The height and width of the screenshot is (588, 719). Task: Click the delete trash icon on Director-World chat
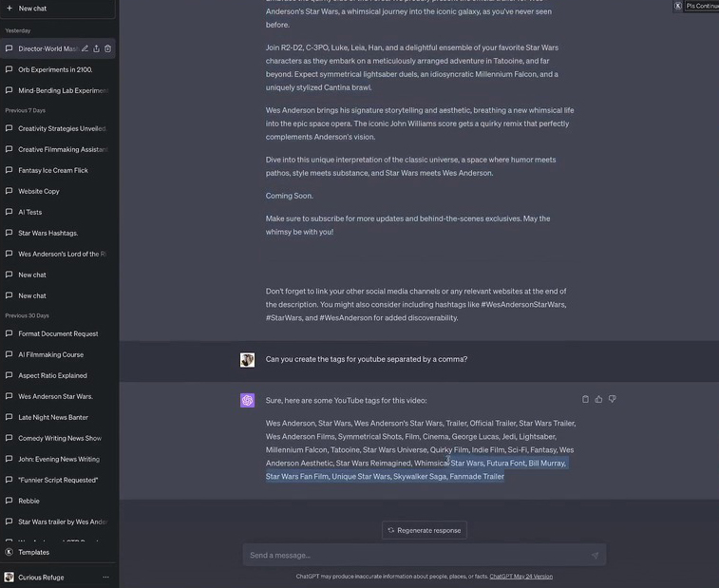pyautogui.click(x=107, y=48)
